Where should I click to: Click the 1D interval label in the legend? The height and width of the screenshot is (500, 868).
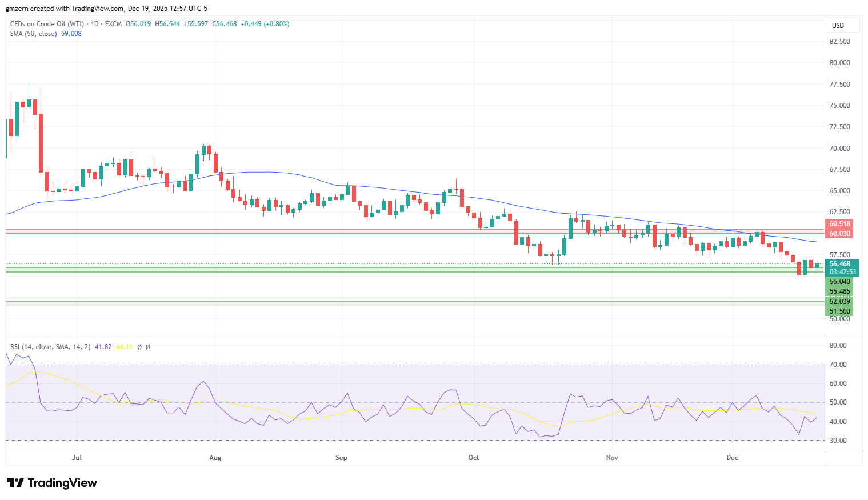pos(94,24)
